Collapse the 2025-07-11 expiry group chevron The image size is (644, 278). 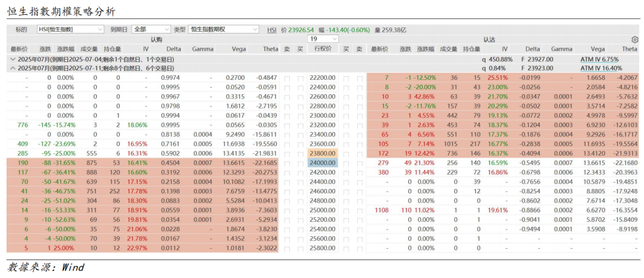[x=13, y=68]
